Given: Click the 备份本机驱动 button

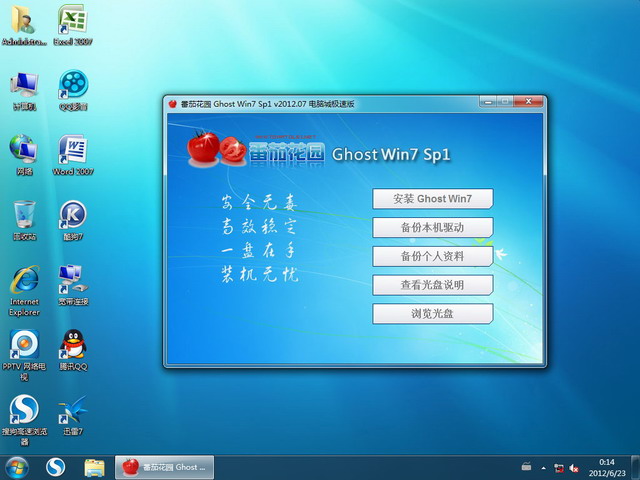Looking at the screenshot, I should pos(433,227).
